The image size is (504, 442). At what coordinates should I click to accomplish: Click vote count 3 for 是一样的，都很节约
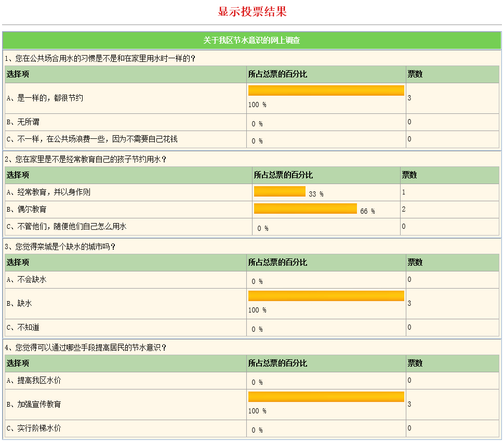[409, 98]
